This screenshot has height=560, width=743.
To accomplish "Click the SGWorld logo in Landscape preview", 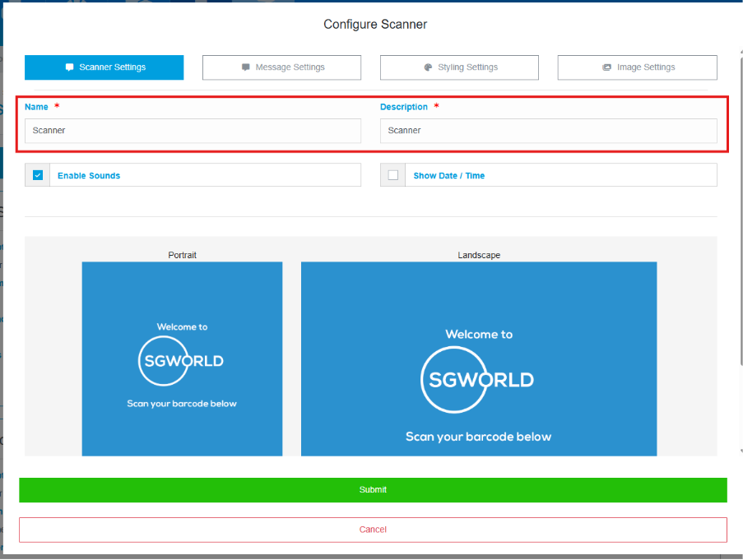I will click(x=478, y=379).
